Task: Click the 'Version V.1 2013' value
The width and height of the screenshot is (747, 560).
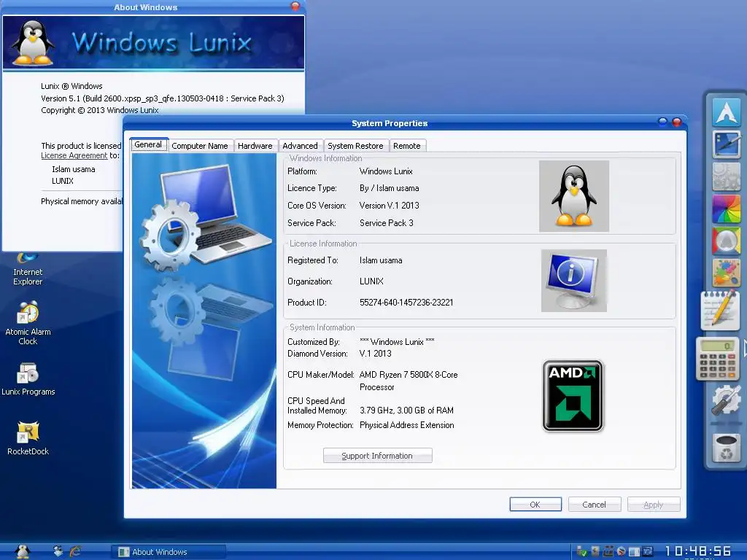Action: click(390, 206)
